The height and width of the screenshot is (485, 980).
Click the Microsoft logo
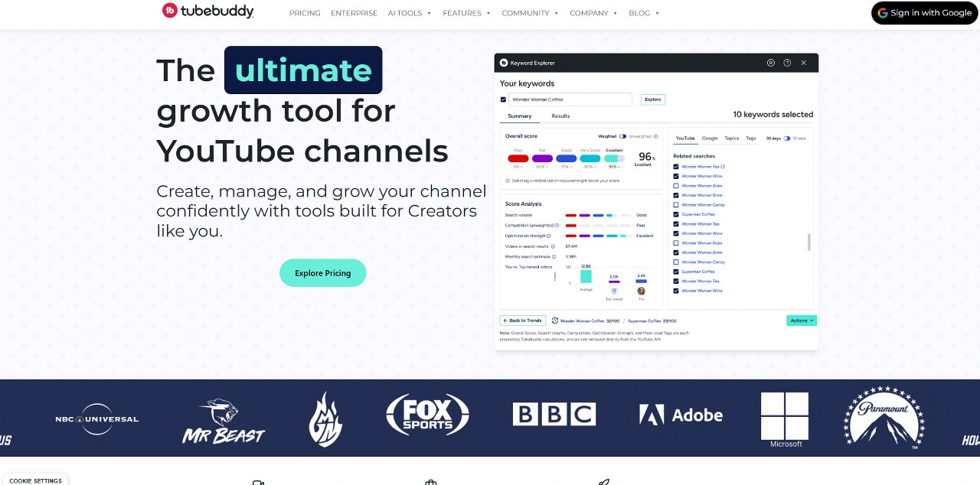click(785, 420)
